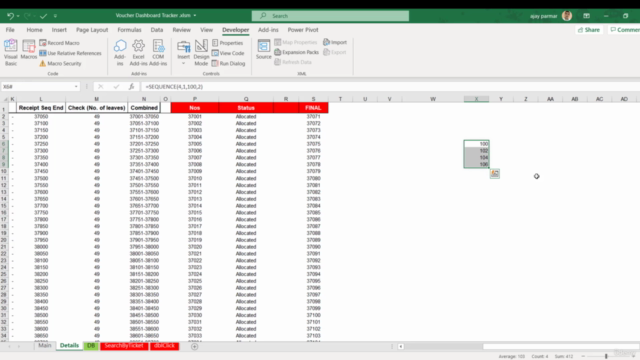Select cell containing 37001-37050

click(x=144, y=116)
